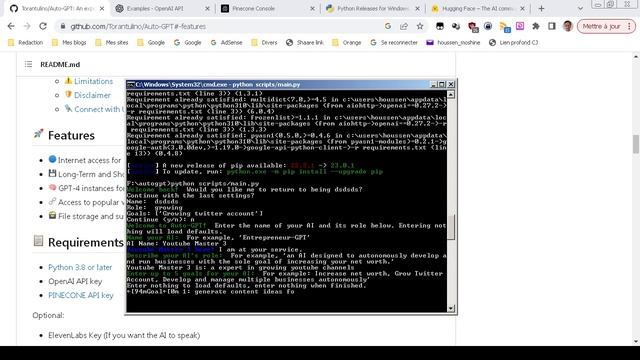
Task: Open the cmd.exe system menu icon
Action: coord(131,84)
